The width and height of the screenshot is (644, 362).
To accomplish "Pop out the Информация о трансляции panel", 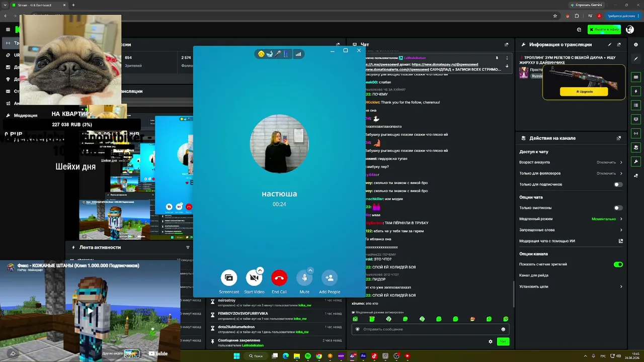I will [x=619, y=45].
